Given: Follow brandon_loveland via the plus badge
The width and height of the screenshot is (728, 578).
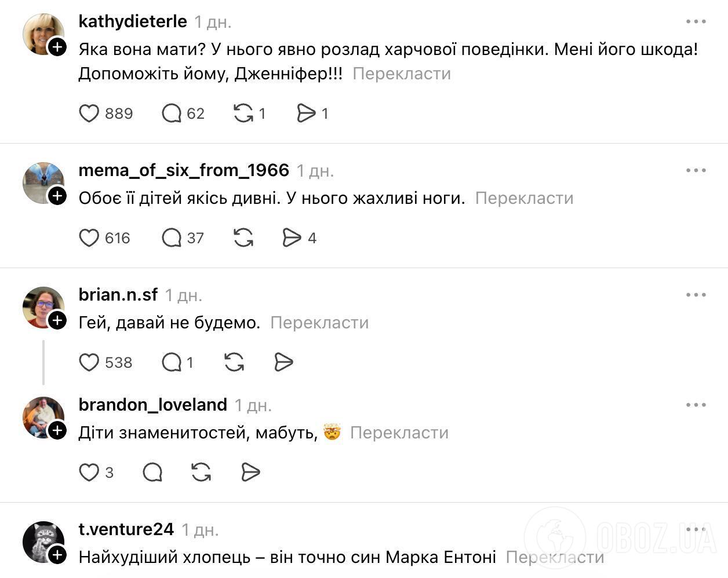Looking at the screenshot, I should 57,431.
